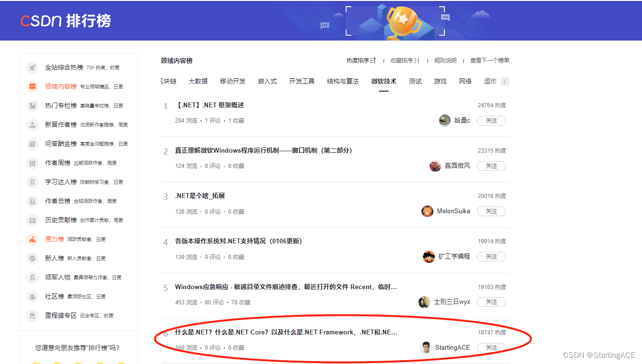Click 24764 热度 heat value
The width and height of the screenshot is (642, 364).
[492, 105]
